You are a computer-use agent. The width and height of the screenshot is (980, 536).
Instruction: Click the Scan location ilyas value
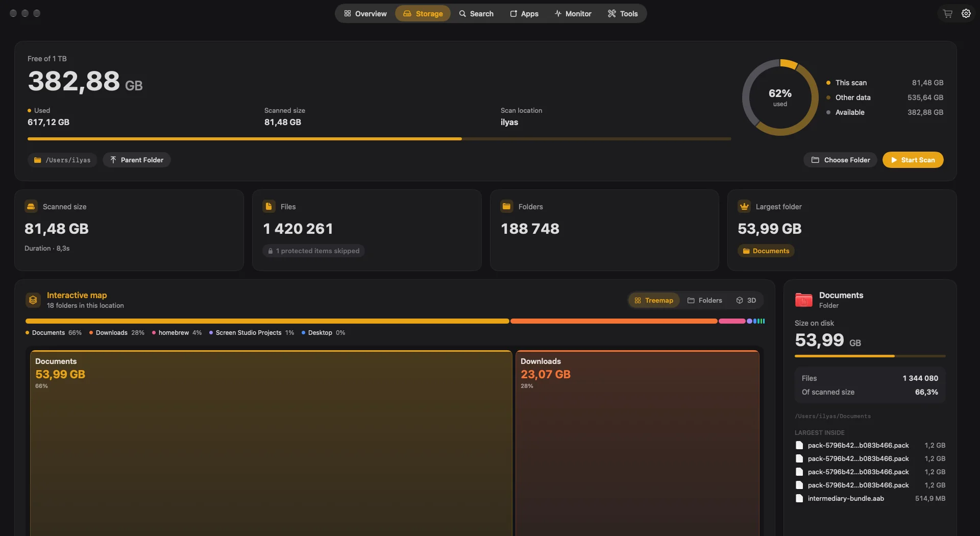point(509,122)
